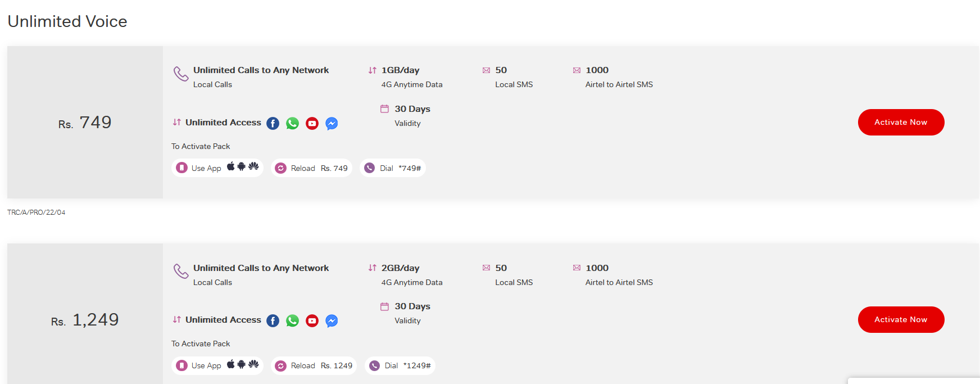Click Dial *749# chip
The width and height of the screenshot is (980, 384).
[x=393, y=168]
